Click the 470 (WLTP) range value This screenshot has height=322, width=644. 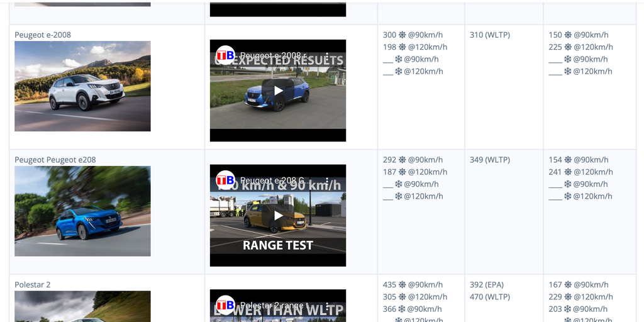pos(490,297)
